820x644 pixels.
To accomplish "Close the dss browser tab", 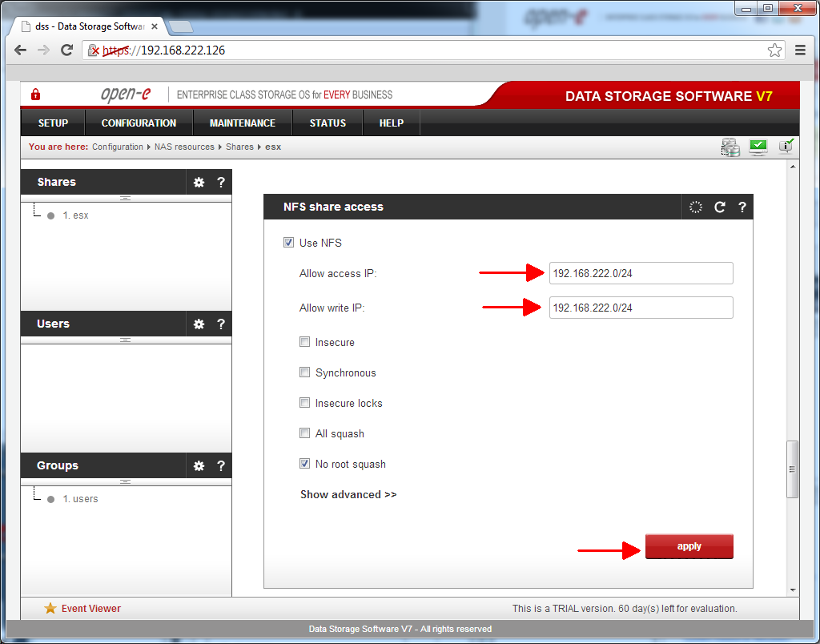I will [x=155, y=26].
